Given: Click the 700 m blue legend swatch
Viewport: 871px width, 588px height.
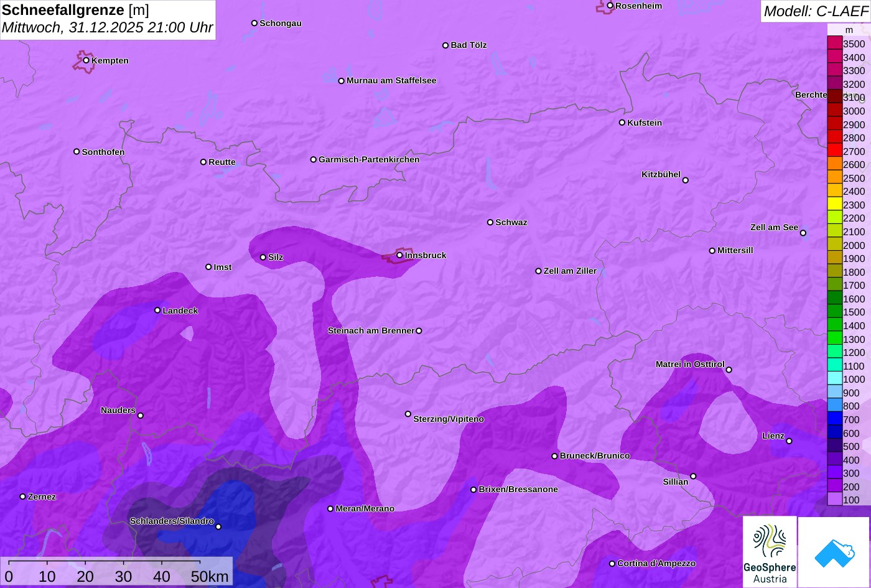Looking at the screenshot, I should pos(834,419).
